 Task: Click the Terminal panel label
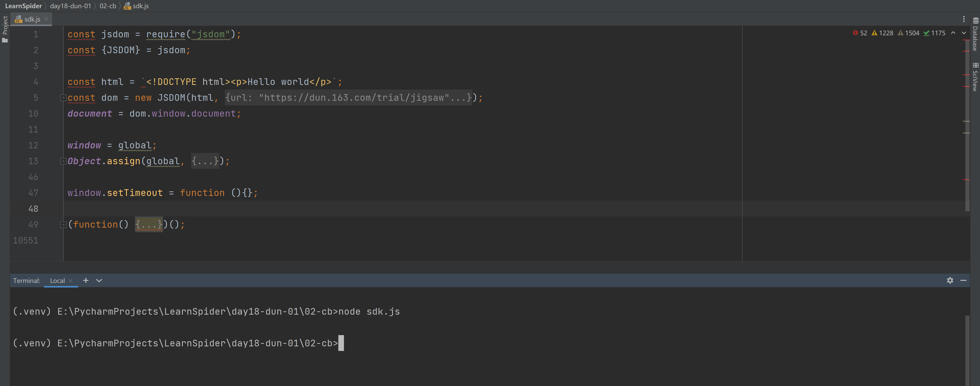[x=27, y=281]
